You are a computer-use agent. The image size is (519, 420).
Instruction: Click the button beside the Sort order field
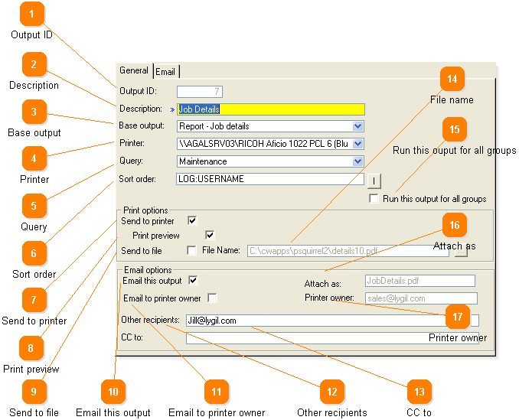coord(374,181)
